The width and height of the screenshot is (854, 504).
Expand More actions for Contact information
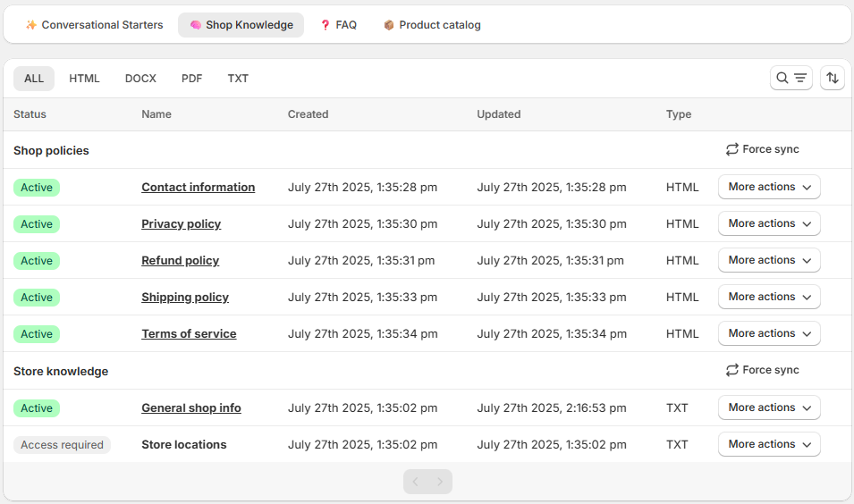pyautogui.click(x=769, y=187)
